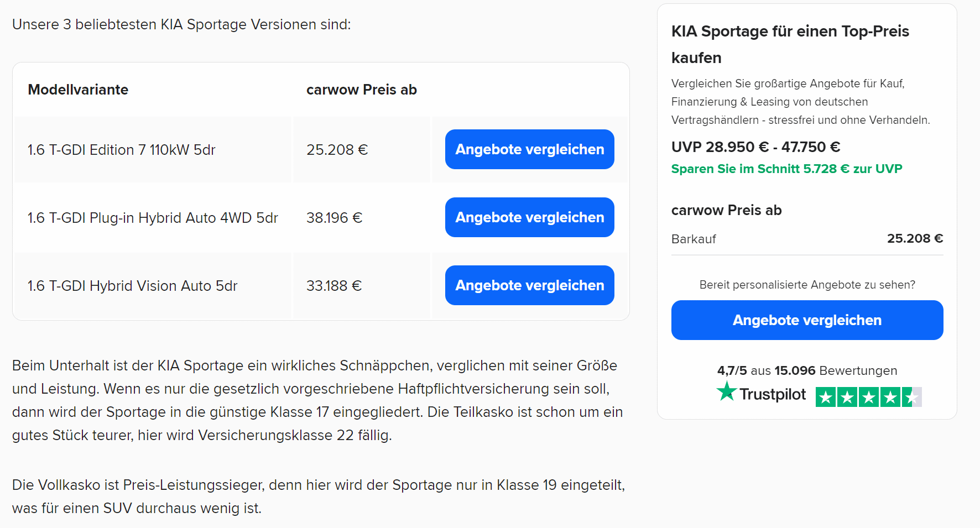Select the 1.6 T-GDI Plug-in Hybrid Auto 4WD row

(321, 217)
